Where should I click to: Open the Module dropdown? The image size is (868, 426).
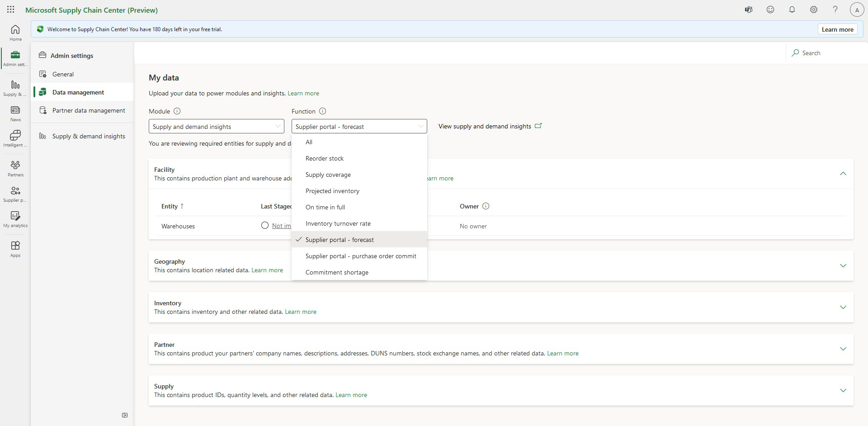[217, 126]
